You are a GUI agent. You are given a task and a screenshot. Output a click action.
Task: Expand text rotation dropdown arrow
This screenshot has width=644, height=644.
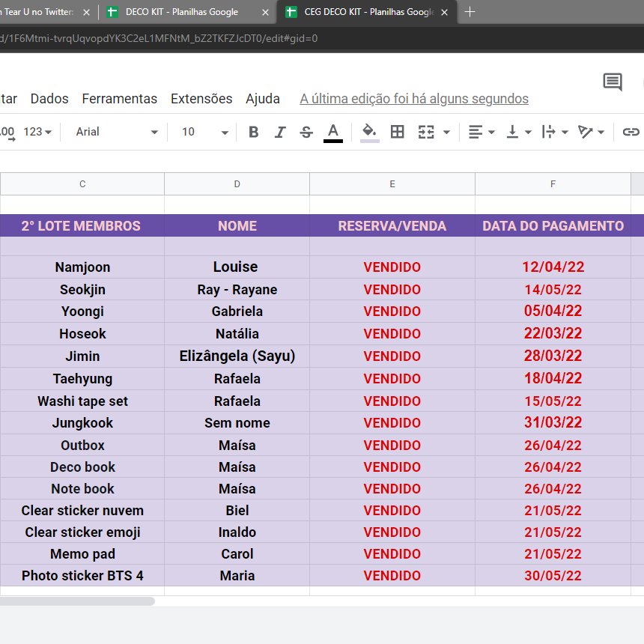click(601, 133)
